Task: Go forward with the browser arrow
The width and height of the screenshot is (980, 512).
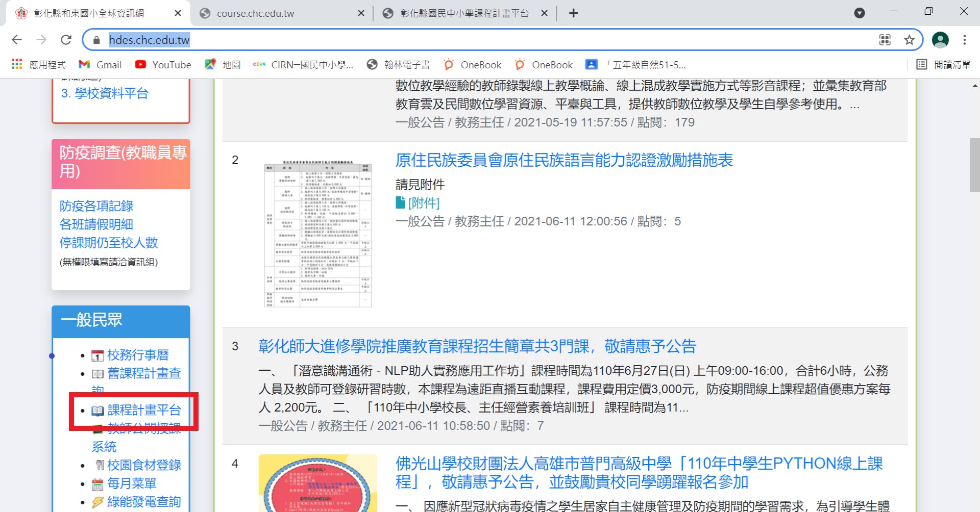Action: point(41,40)
